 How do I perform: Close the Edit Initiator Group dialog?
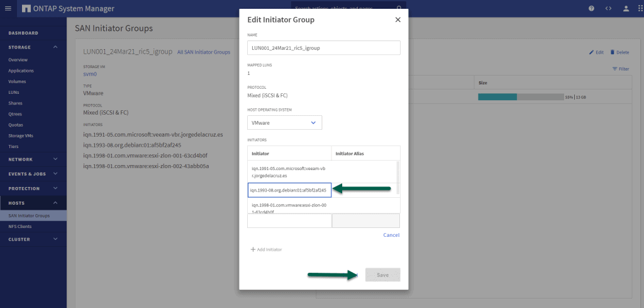pos(397,20)
